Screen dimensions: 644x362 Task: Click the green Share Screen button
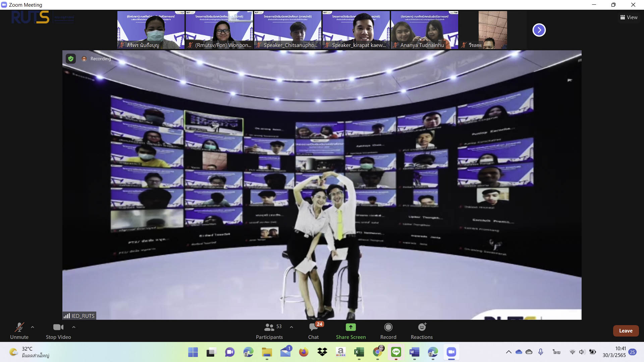tap(351, 331)
